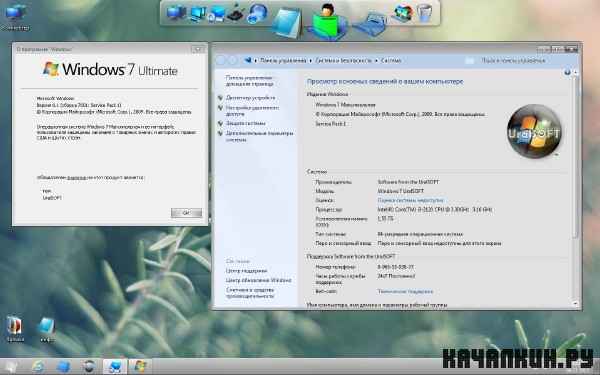The image size is (600, 375).
Task: Click the control panel icon in the address bar
Action: (x=248, y=60)
